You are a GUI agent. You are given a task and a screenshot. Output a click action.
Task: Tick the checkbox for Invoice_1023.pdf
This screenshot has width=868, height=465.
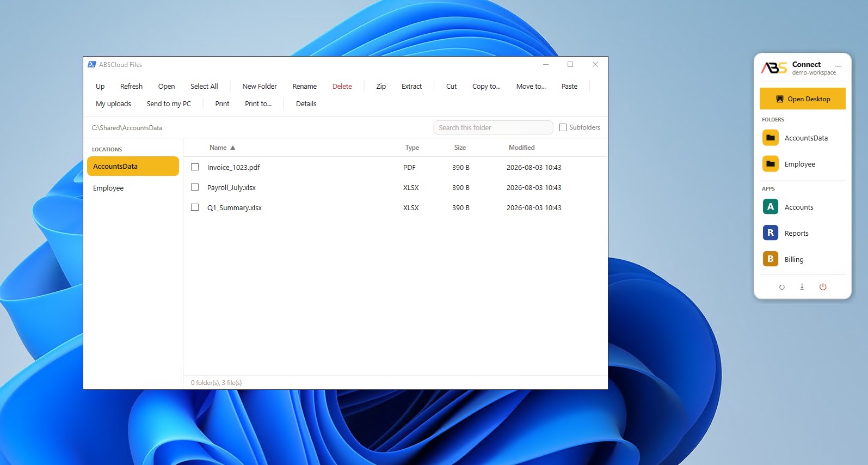pos(195,167)
